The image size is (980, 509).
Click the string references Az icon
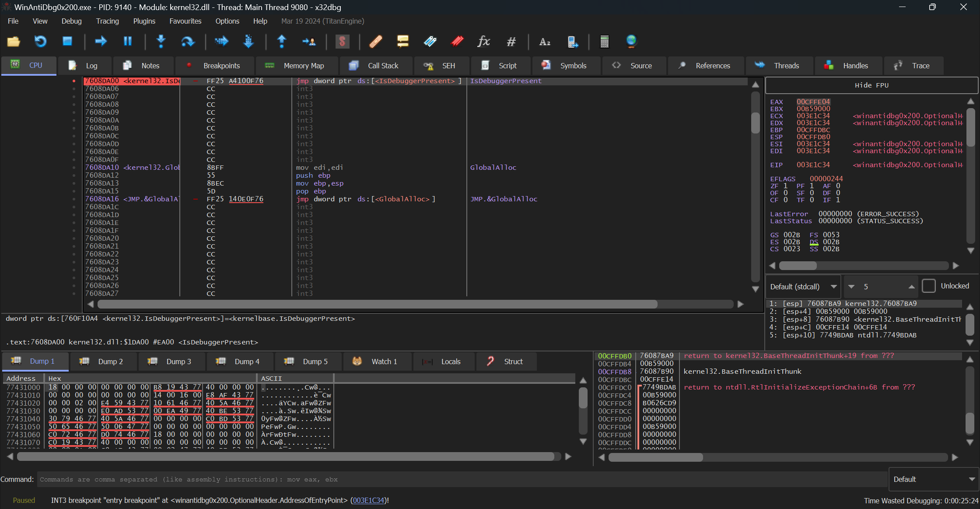point(545,42)
